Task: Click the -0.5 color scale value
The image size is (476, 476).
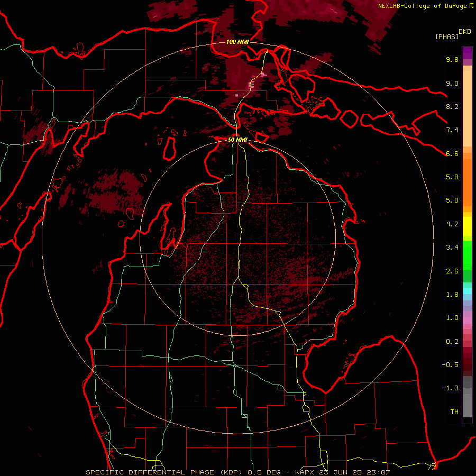Action: [450, 365]
